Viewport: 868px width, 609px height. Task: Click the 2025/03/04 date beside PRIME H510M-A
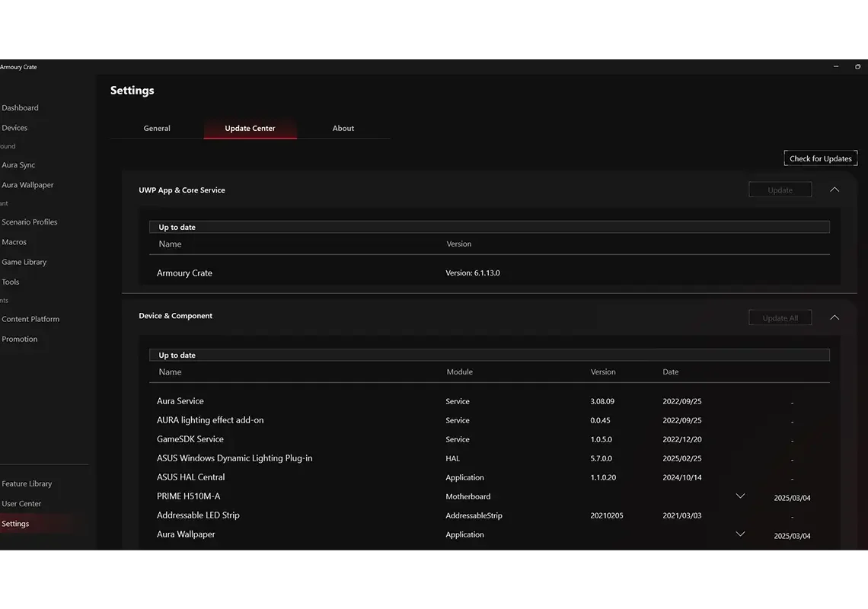point(792,498)
